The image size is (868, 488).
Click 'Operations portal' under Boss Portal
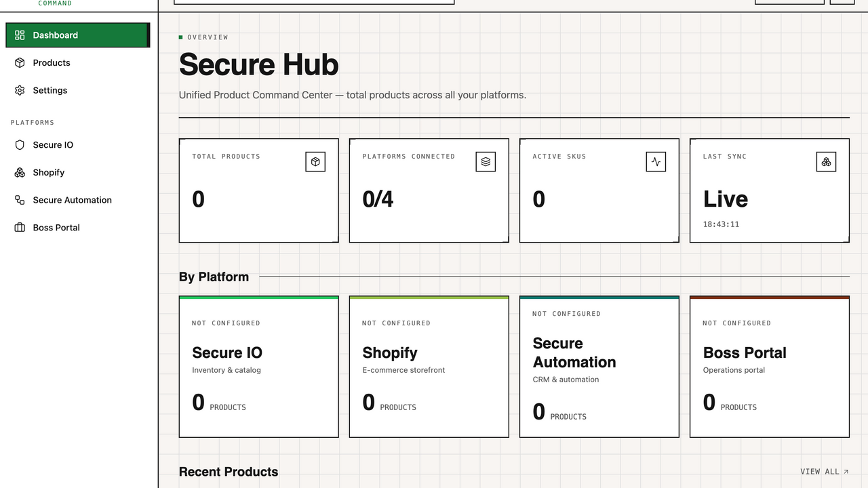coord(734,370)
